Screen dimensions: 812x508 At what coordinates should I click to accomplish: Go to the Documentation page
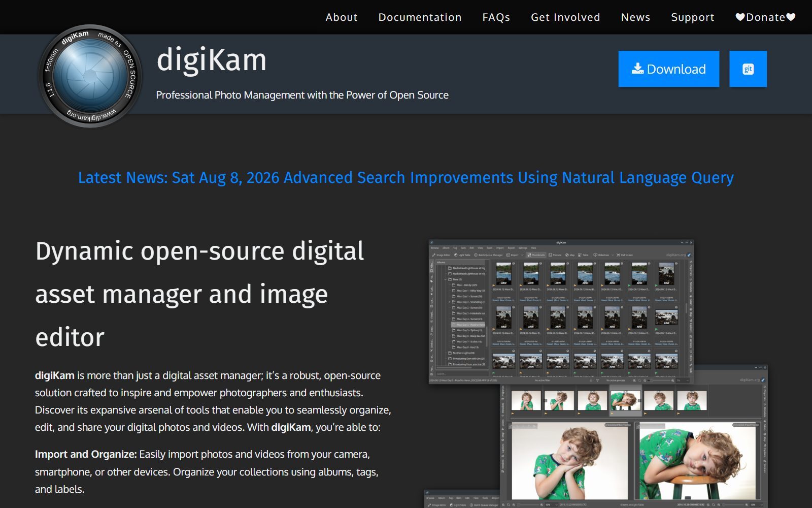point(420,17)
